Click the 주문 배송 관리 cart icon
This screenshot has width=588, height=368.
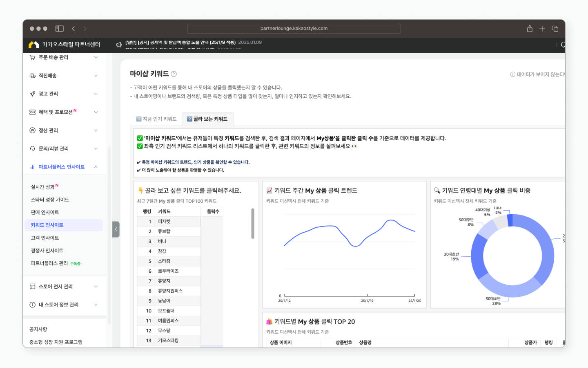pos(33,58)
